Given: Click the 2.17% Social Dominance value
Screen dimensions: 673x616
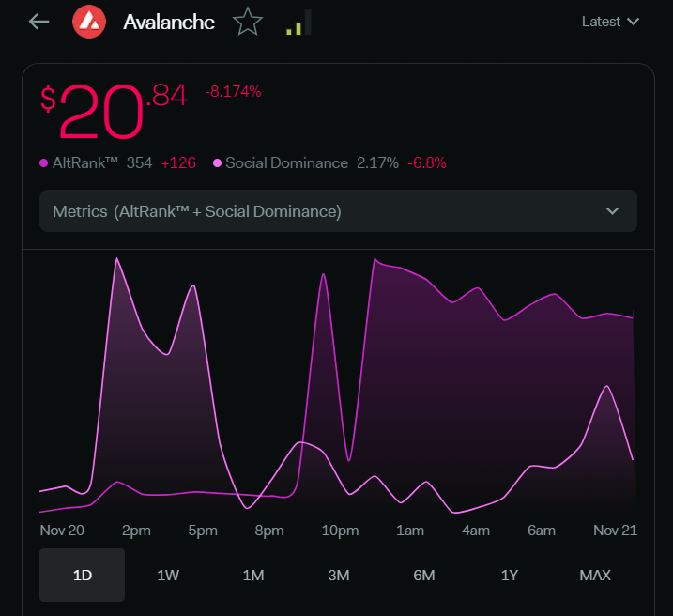Looking at the screenshot, I should [377, 163].
